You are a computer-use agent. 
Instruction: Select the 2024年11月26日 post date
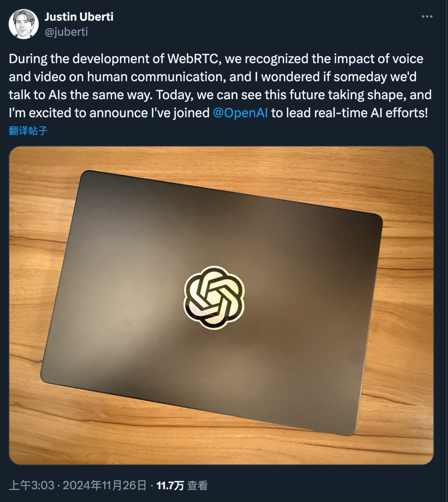(x=105, y=485)
